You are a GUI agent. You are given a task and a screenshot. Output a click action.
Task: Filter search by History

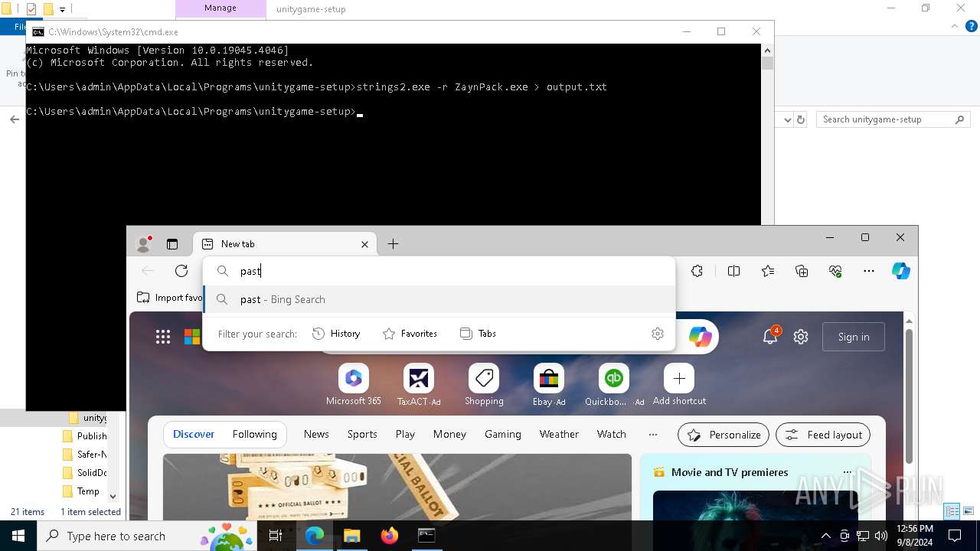[x=336, y=334]
